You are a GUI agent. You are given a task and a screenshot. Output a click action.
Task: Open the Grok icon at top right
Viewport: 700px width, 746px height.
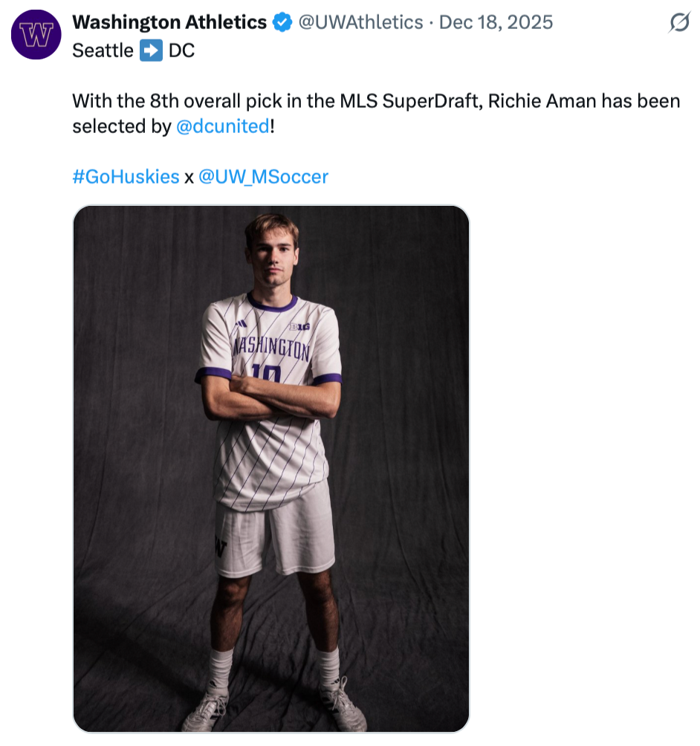click(x=678, y=24)
